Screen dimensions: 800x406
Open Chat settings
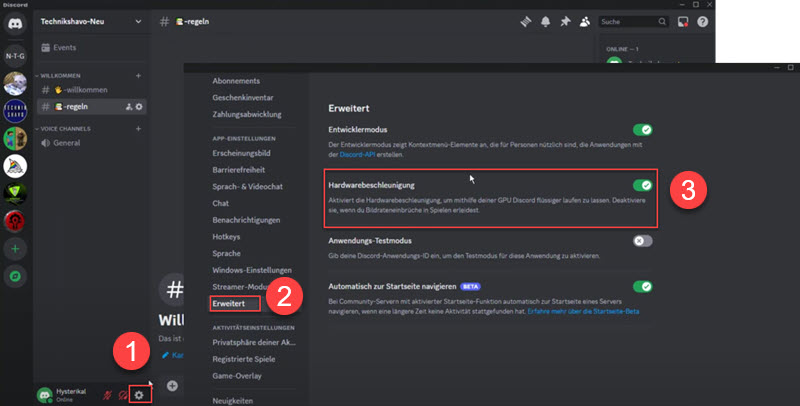click(220, 203)
